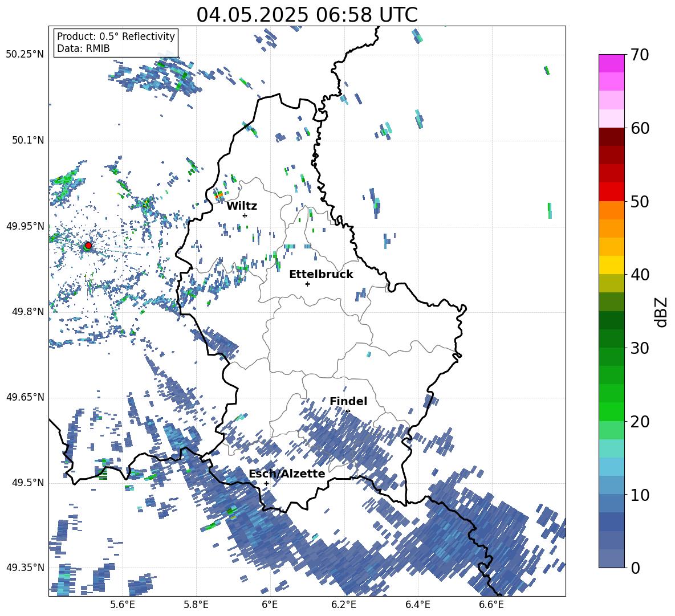The height and width of the screenshot is (616, 675).
Task: Click the 0 value on colorbar
Action: (x=635, y=568)
